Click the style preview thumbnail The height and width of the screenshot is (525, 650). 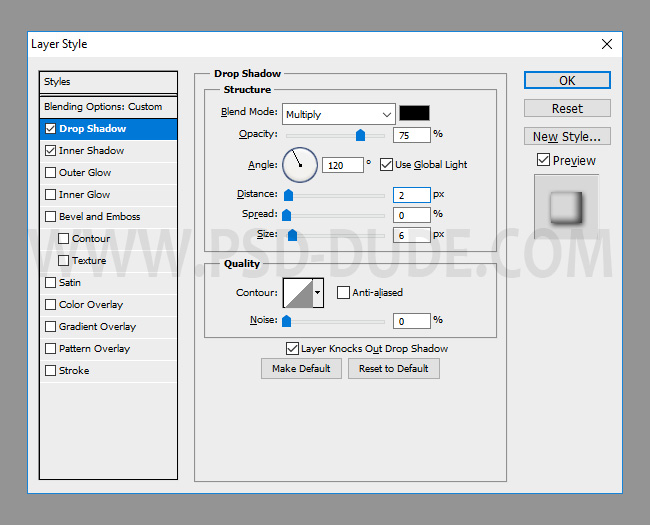click(566, 208)
